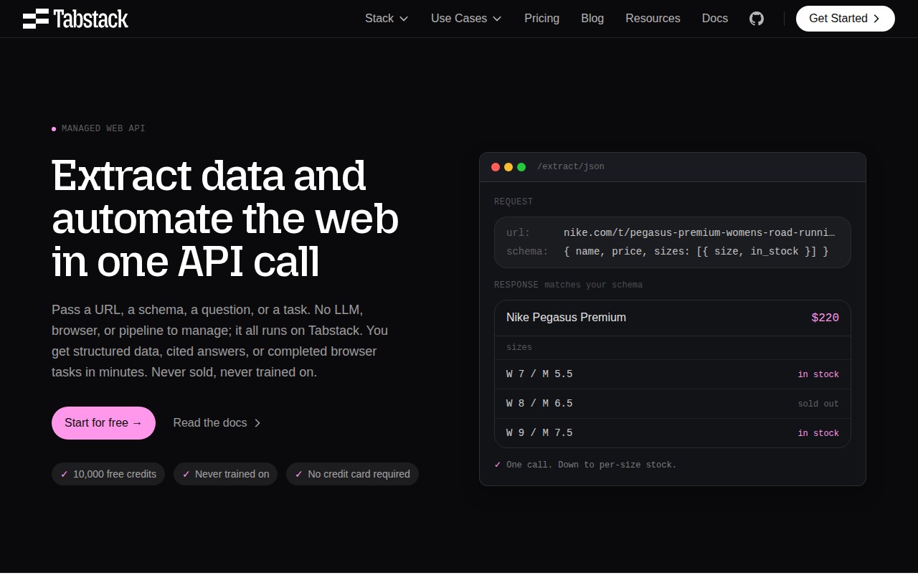The width and height of the screenshot is (918, 588).
Task: Select the Nike Pegasus Premium name
Action: (x=566, y=318)
